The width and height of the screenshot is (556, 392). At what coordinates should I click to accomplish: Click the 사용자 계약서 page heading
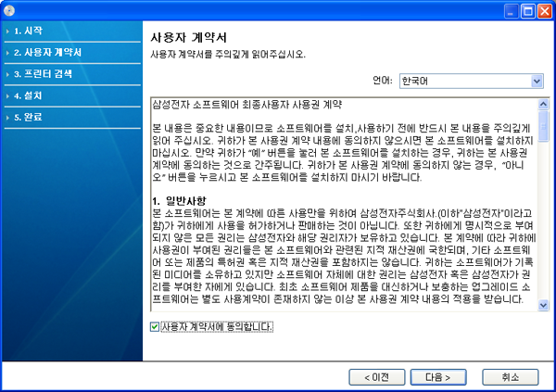[189, 37]
